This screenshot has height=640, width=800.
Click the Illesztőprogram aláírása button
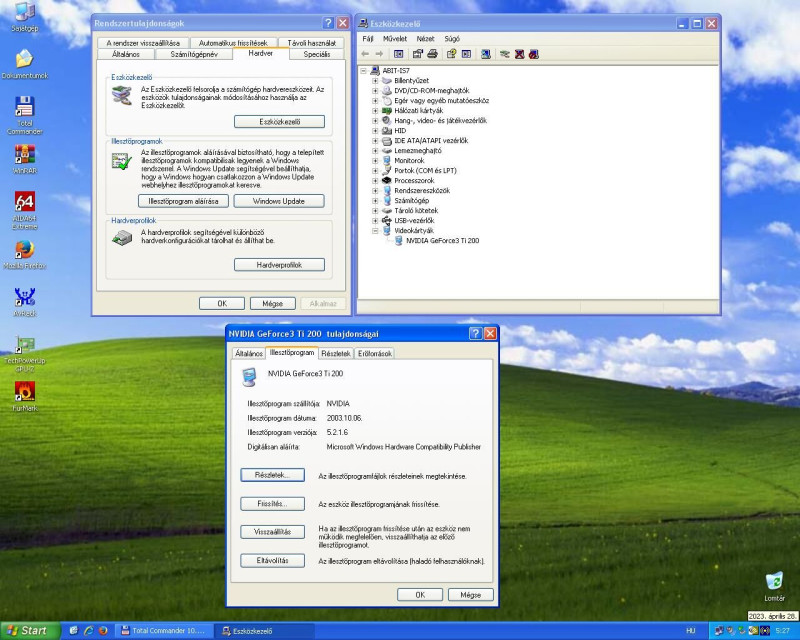183,201
